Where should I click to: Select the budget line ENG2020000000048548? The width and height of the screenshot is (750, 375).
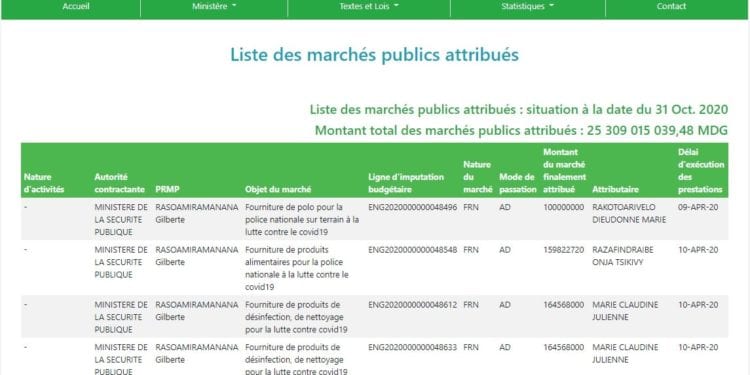coord(412,250)
